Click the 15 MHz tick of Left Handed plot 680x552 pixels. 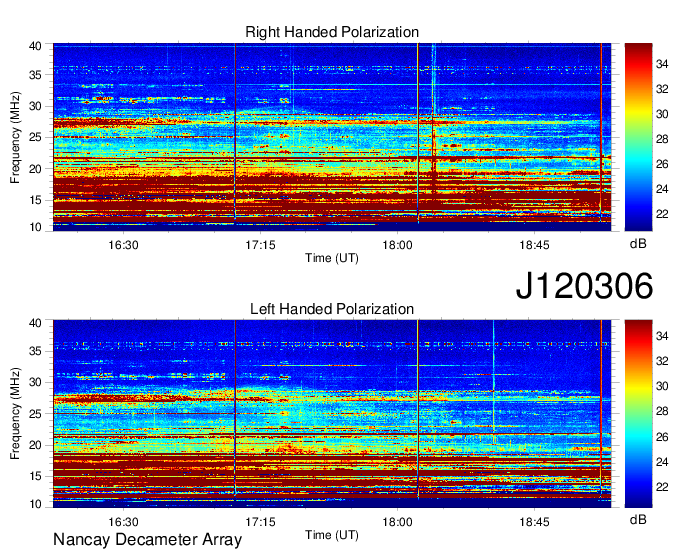pyautogui.click(x=35, y=476)
